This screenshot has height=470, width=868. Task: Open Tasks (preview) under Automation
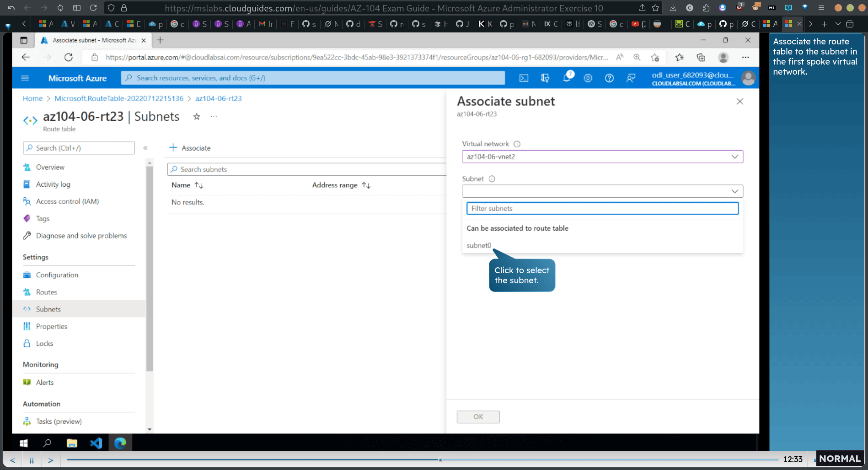[59, 421]
